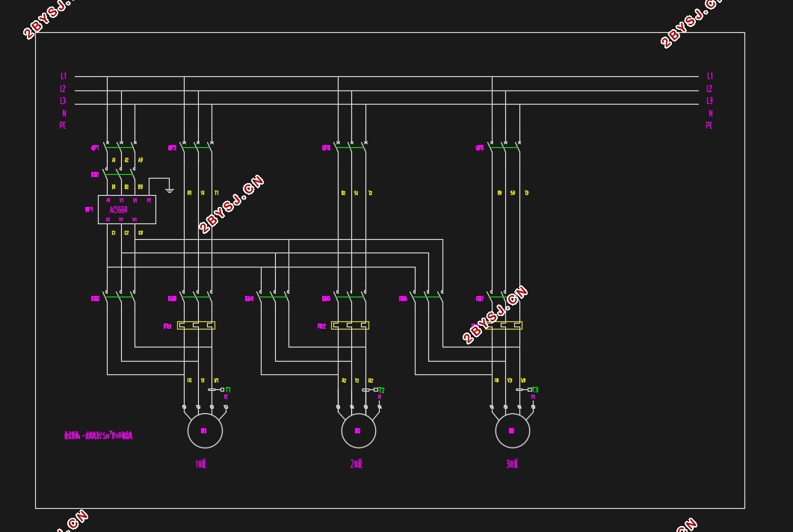
Task: Select the M1 motor circle
Action: click(205, 431)
